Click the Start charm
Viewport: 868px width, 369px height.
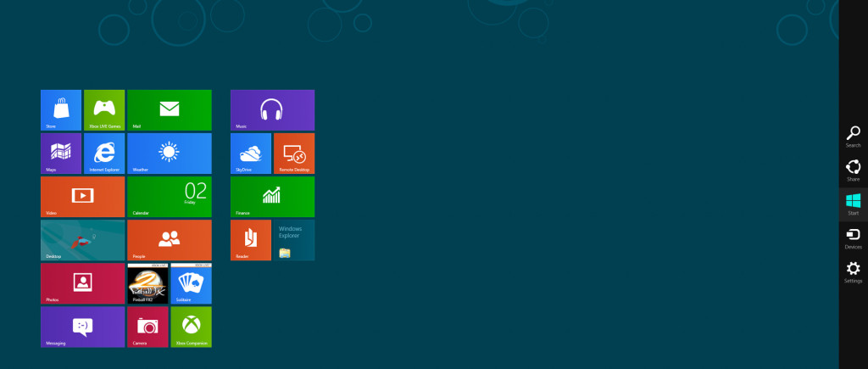[x=853, y=204]
